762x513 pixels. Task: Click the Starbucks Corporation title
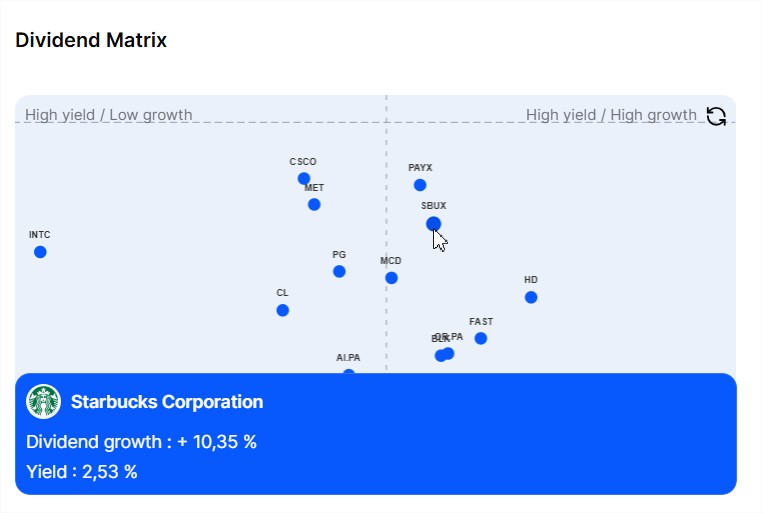click(167, 402)
